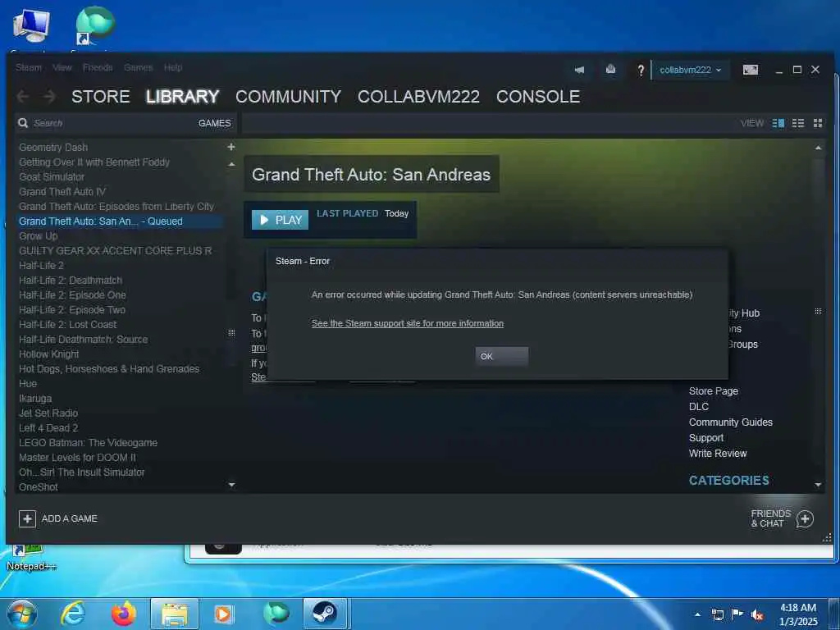This screenshot has height=630, width=840.
Task: Click ADD A GAME label
Action: (69, 518)
